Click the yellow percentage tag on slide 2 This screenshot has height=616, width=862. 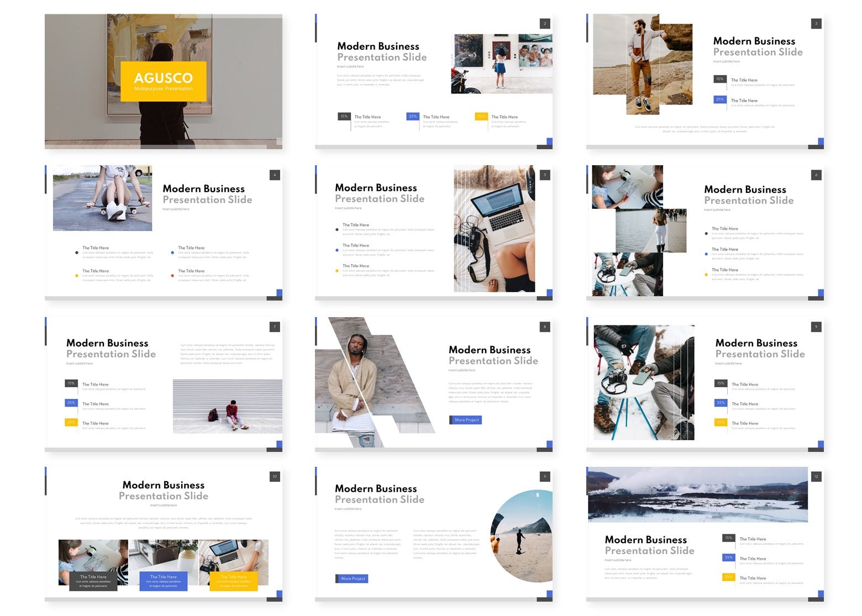click(x=481, y=117)
